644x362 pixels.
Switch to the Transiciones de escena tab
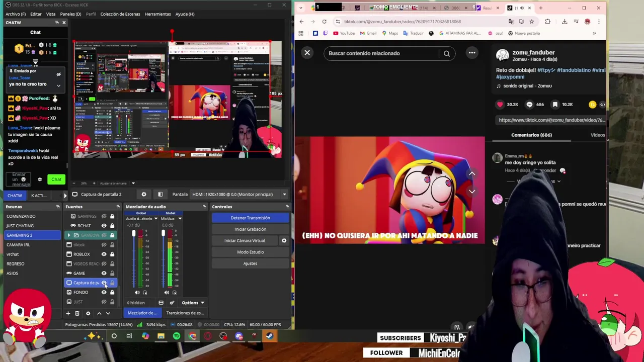click(x=185, y=313)
